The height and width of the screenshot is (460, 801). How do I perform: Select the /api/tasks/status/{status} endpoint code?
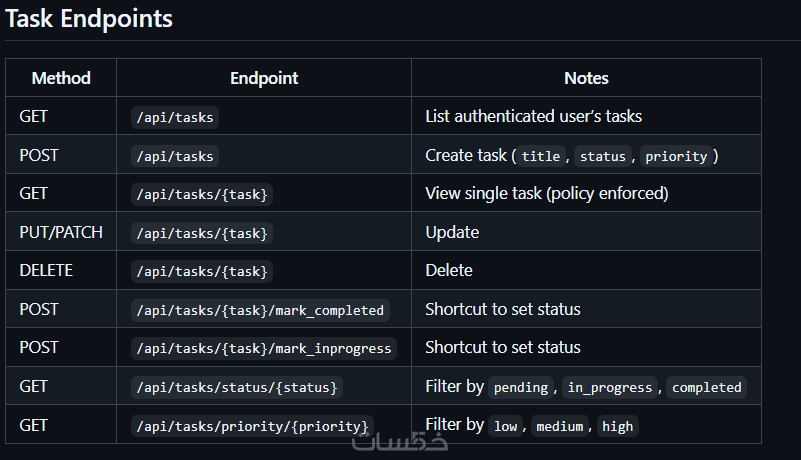pos(236,387)
